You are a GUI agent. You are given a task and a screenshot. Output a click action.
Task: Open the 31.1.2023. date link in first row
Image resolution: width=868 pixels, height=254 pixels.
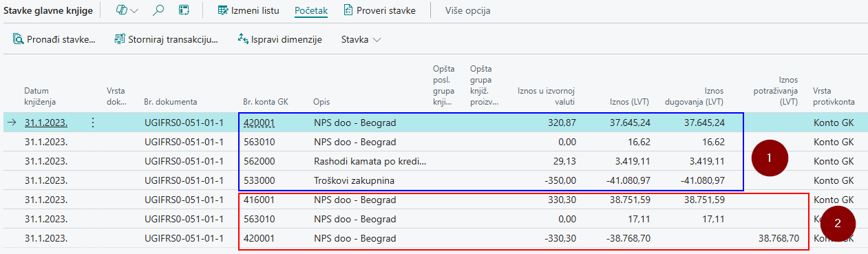click(x=45, y=123)
